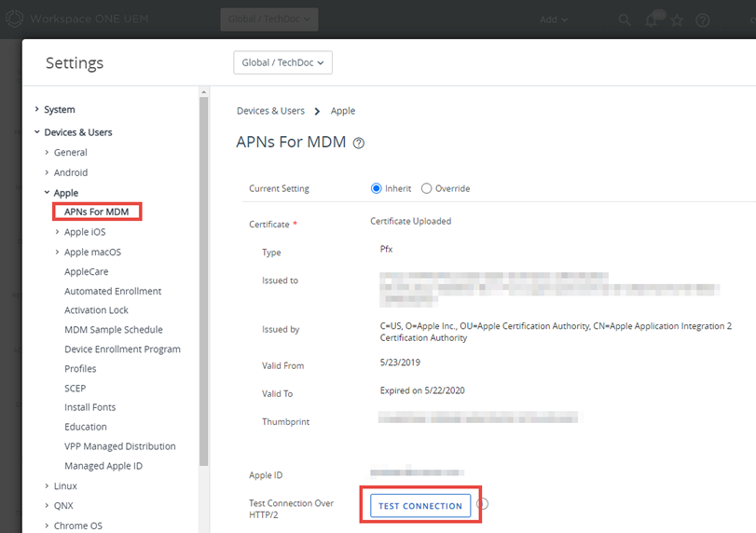The image size is (756, 533).
Task: Open the help question mark in the header
Action: point(703,20)
